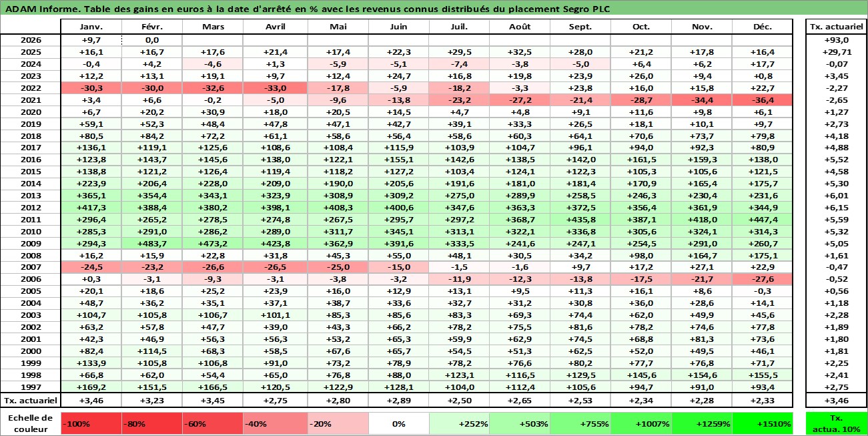Select the 2026 Janv. cell '+9,7'
This screenshot has height=436, width=868.
[x=91, y=40]
